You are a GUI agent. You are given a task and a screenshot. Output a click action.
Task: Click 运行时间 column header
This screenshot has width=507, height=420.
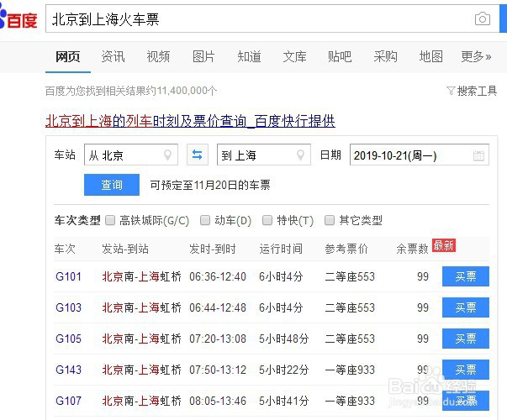[281, 249]
